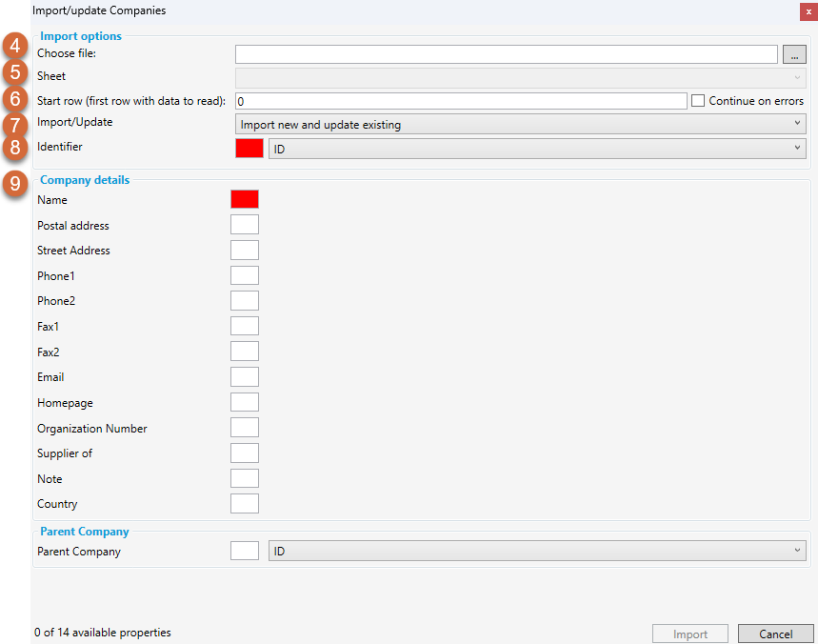Screen dimensions: 818x644
Task: Click the numbered marker 9 badge
Action: click(14, 183)
